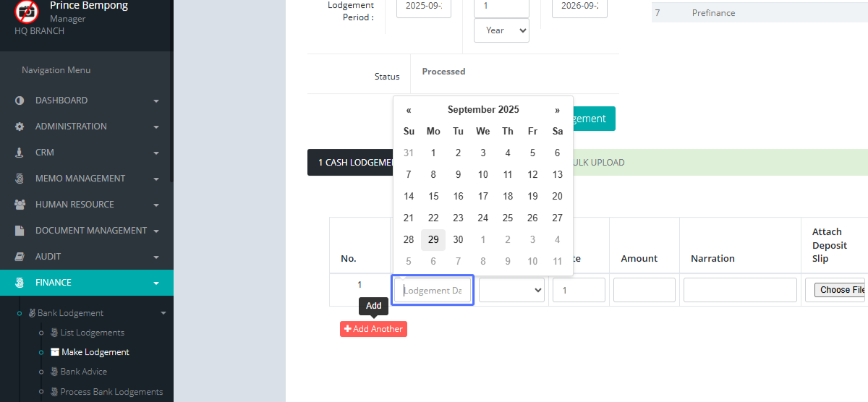Open the dropdown beside Lodgement Date field
The height and width of the screenshot is (402, 868).
click(511, 290)
